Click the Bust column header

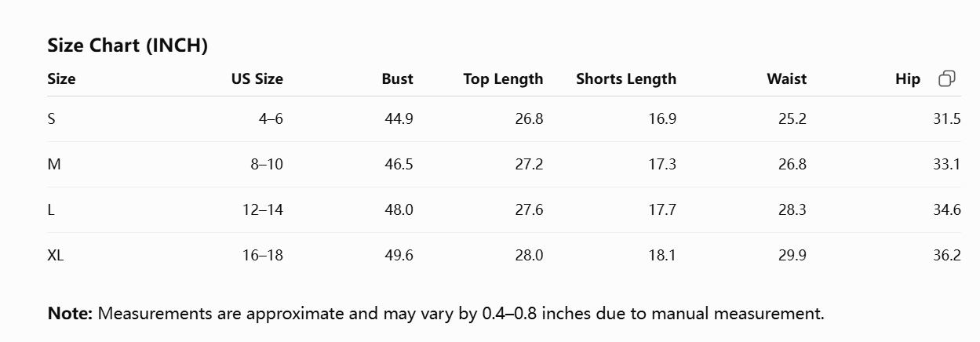pos(397,78)
